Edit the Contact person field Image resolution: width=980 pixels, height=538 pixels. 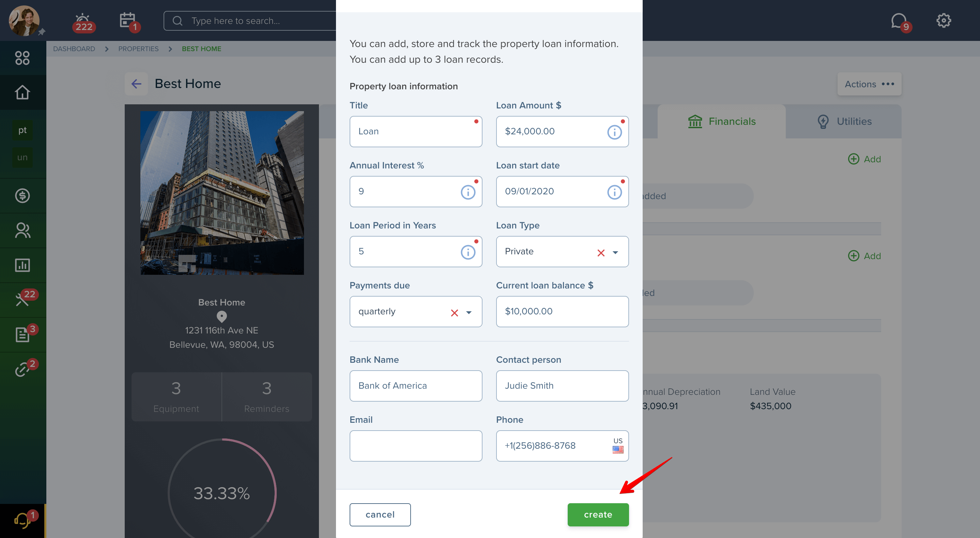tap(562, 386)
